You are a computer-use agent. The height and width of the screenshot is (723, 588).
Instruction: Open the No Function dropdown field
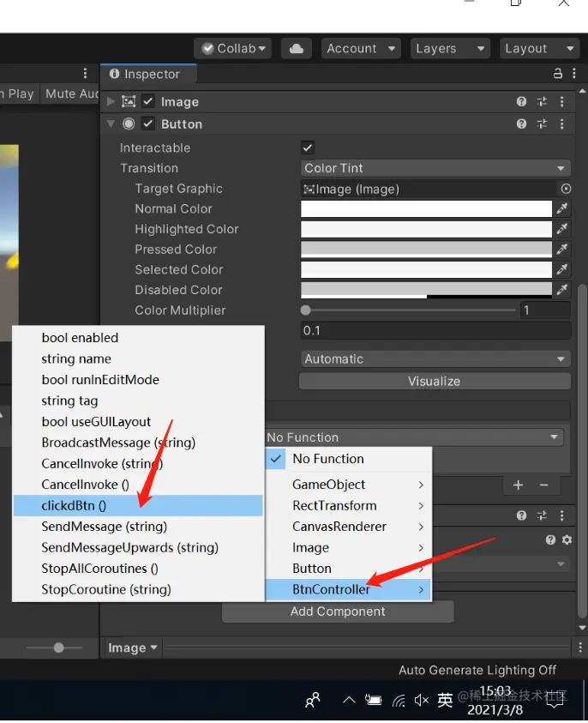click(x=414, y=437)
